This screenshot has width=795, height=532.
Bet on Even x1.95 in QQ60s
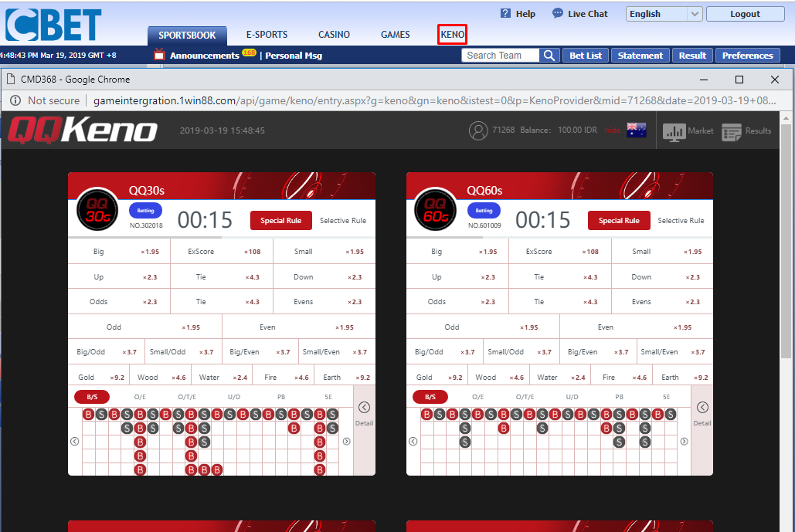click(x=637, y=327)
